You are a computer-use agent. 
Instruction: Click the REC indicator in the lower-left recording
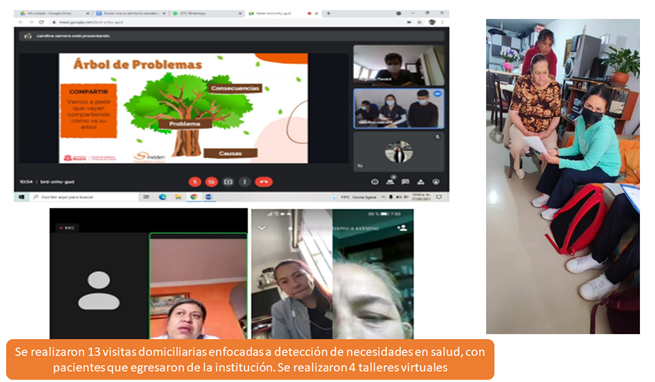(x=67, y=228)
